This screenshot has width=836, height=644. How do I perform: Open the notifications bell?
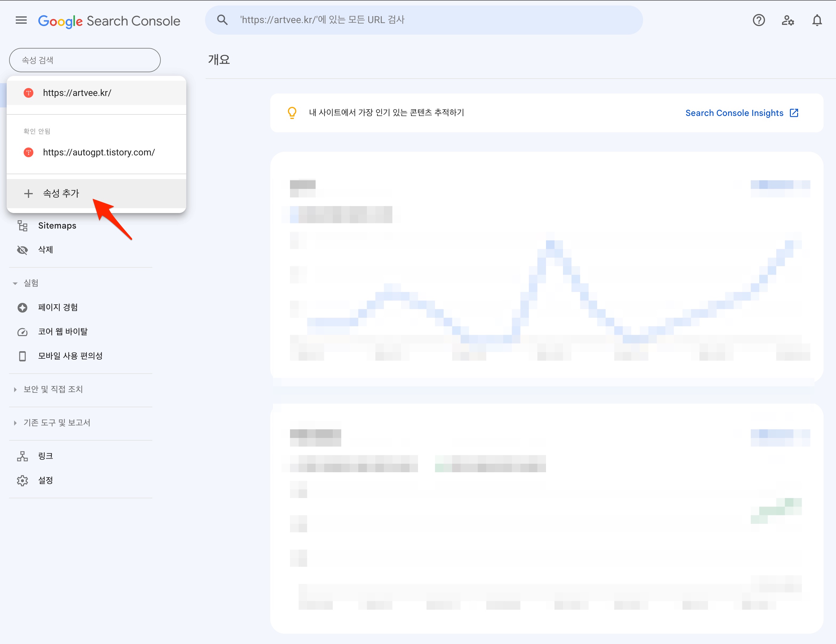(x=817, y=20)
